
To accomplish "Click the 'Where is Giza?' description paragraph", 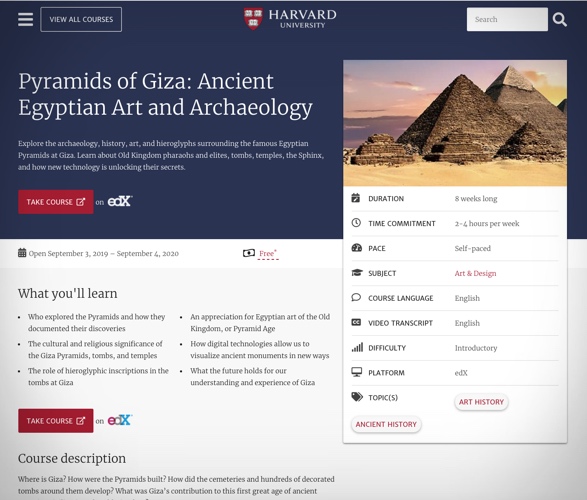I will pos(176,487).
